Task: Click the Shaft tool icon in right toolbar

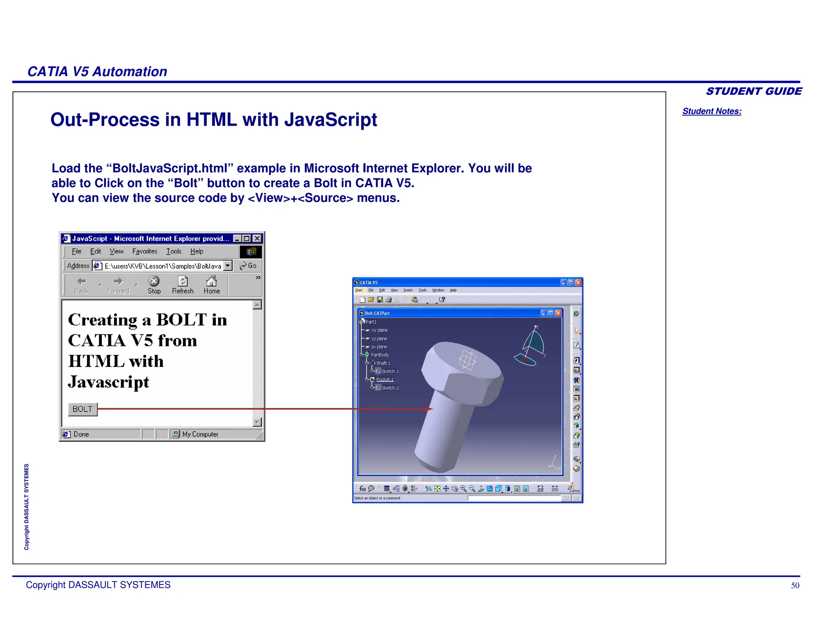Action: (577, 380)
